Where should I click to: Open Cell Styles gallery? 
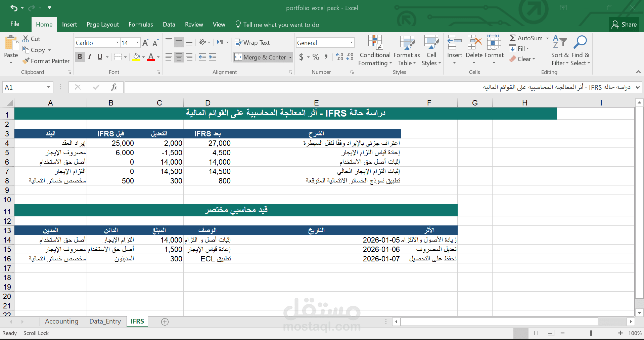click(x=431, y=51)
